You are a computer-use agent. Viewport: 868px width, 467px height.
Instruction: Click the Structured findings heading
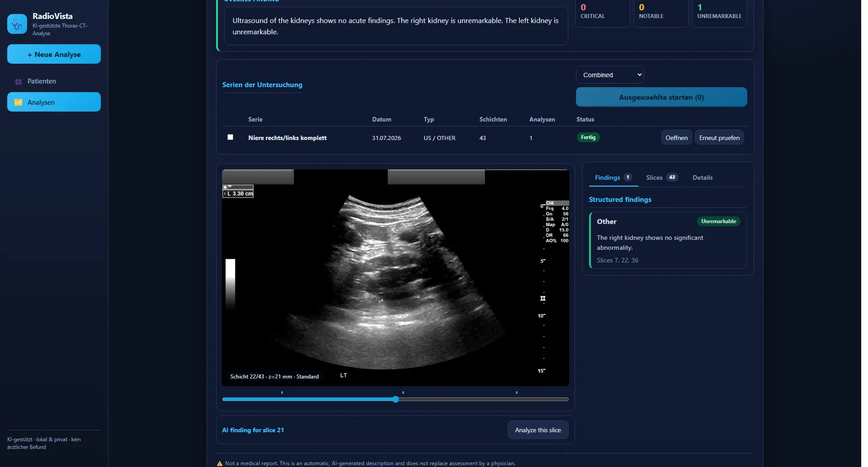click(x=620, y=200)
